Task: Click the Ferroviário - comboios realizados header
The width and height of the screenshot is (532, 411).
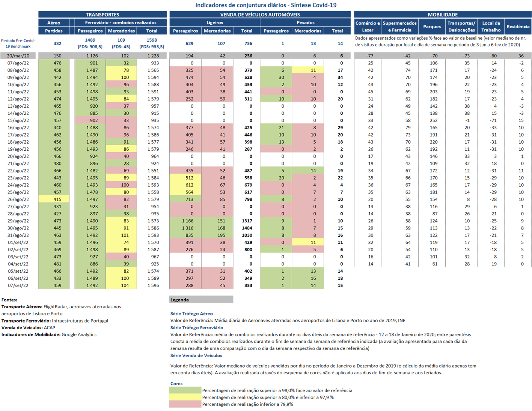Action: (121, 23)
